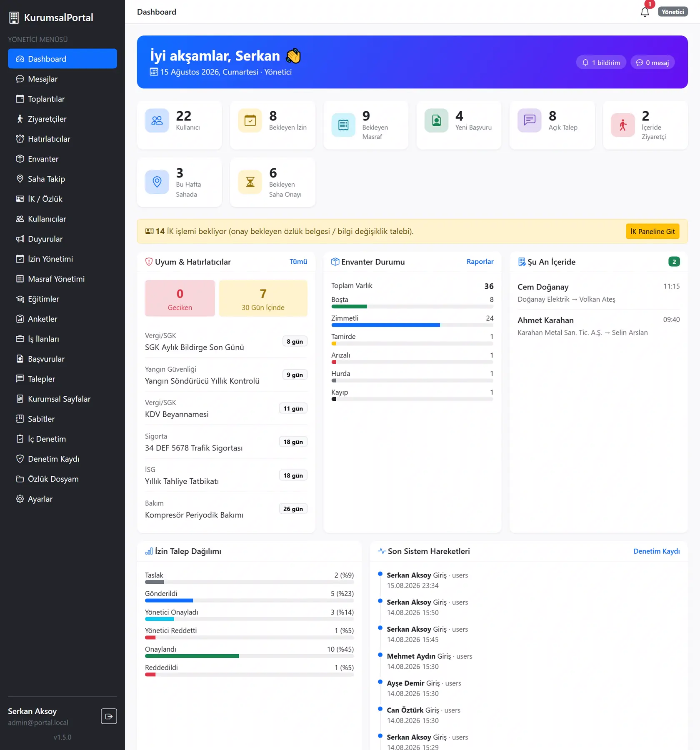
Task: Click '34 DEF 5678 Trafik Sigortası' row
Action: pos(226,442)
